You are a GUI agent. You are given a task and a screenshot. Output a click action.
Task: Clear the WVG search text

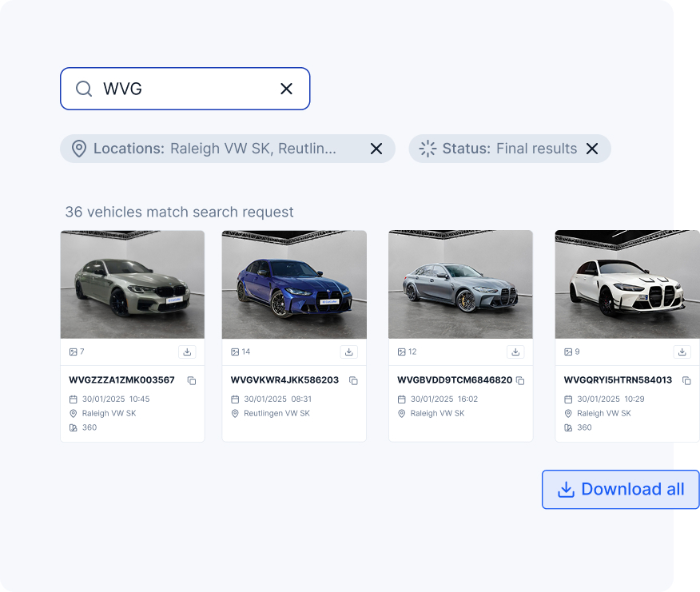click(286, 89)
